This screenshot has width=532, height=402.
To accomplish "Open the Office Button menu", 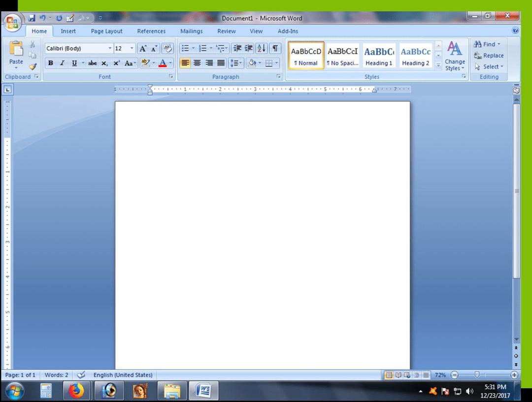I will (12, 23).
